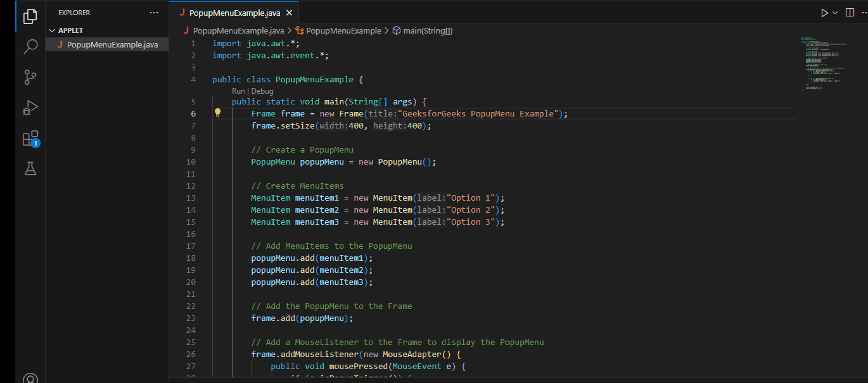Click the lightbulb code action icon
This screenshot has height=383, width=868.
217,113
